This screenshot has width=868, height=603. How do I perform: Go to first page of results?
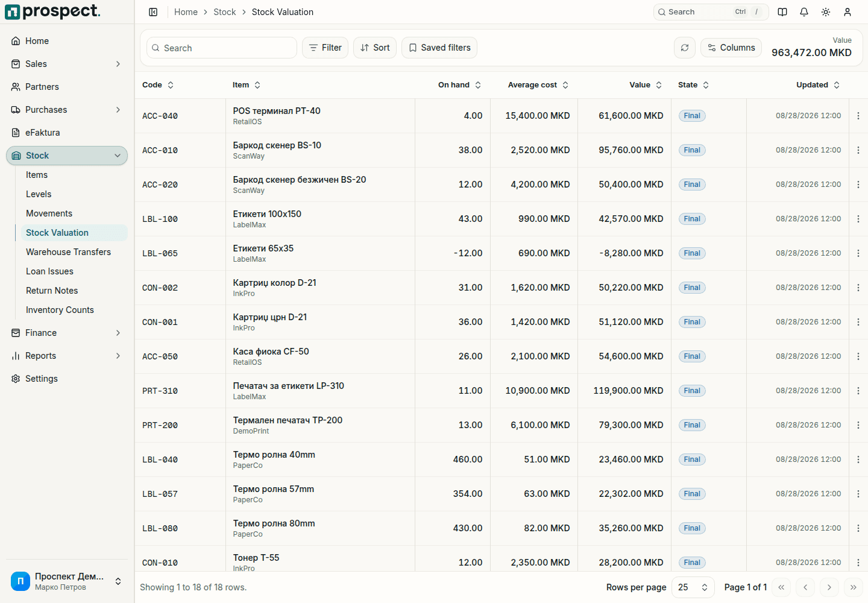[781, 587]
